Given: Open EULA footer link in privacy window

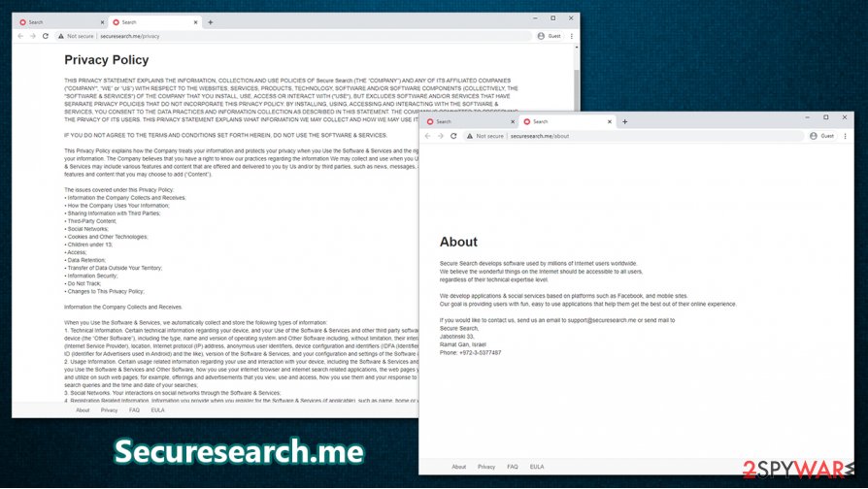Looking at the screenshot, I should (157, 409).
